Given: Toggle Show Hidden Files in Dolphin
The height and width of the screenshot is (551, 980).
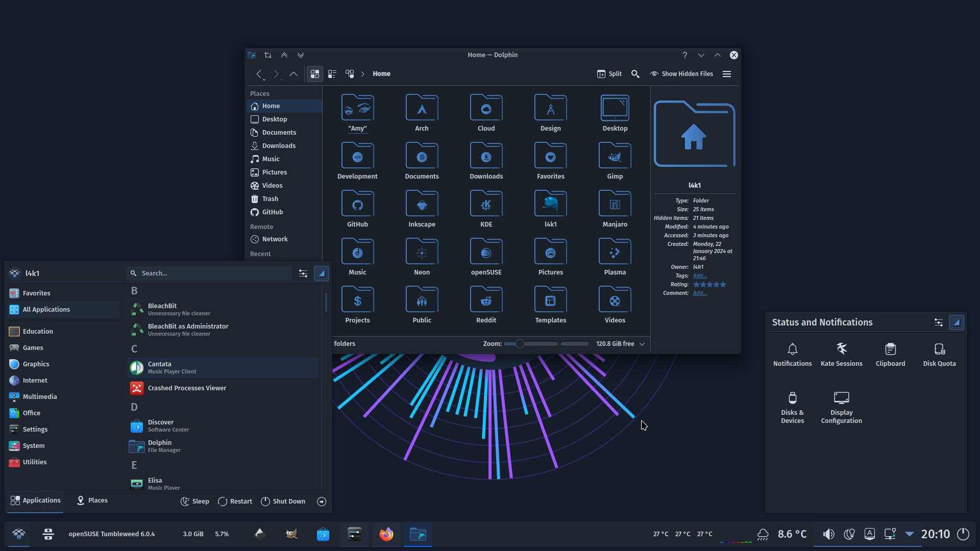Looking at the screenshot, I should click(681, 74).
